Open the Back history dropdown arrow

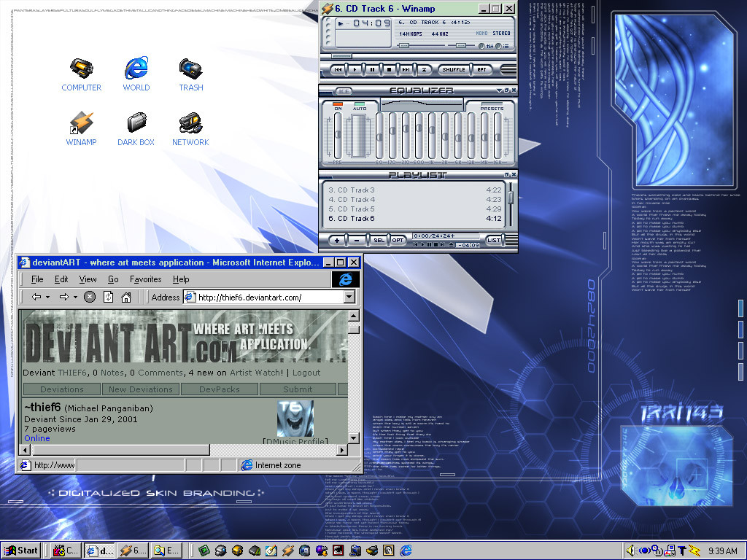point(47,297)
